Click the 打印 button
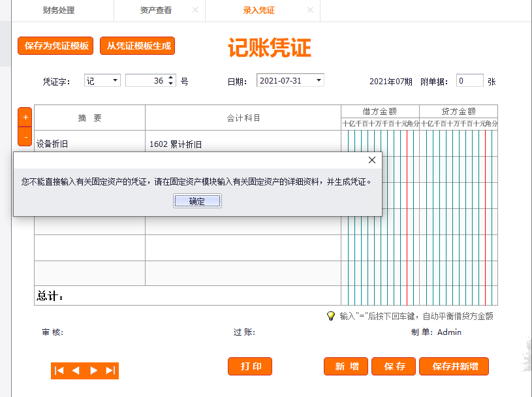 (250, 366)
